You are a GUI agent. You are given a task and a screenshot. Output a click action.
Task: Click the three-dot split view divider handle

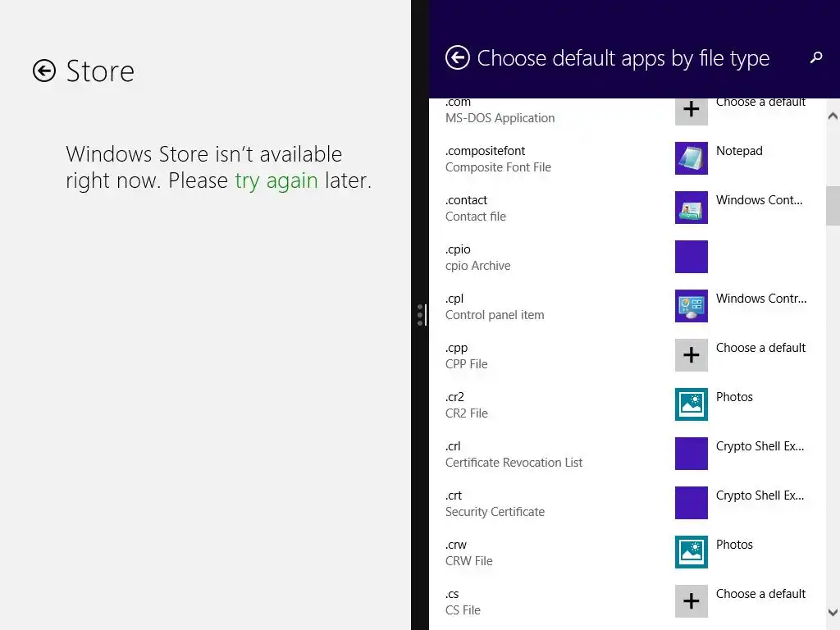[420, 315]
